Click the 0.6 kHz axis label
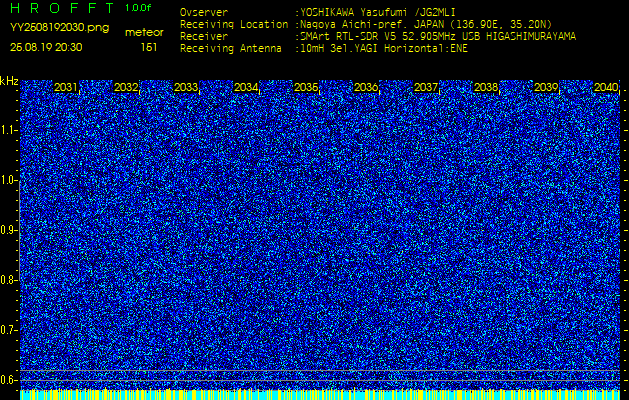This screenshot has height=400, width=629. 8,380
